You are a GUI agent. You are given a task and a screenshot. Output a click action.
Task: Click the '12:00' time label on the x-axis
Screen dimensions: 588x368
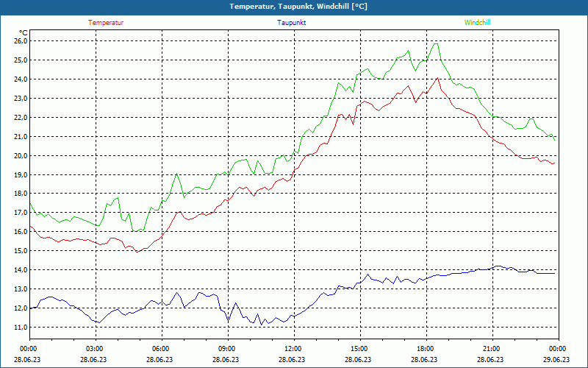294,348
